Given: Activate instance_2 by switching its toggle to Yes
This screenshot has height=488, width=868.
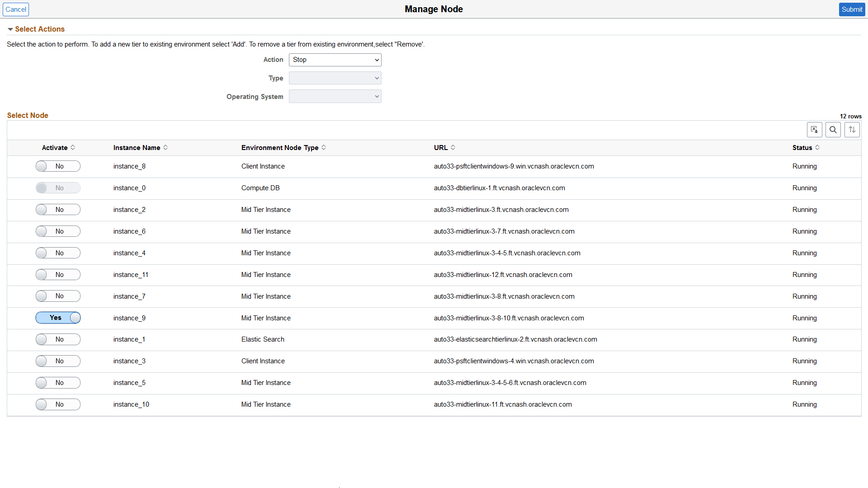Looking at the screenshot, I should coord(58,209).
